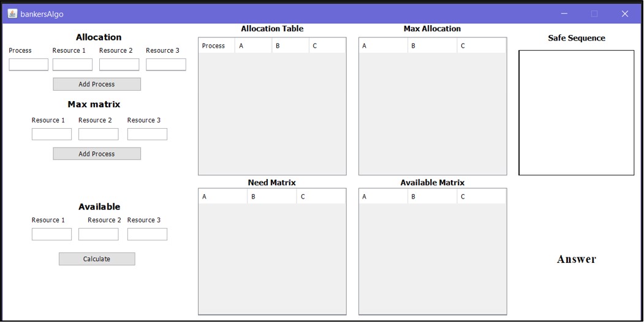Focus the Allocation Resource 2 field
The image size is (644, 323).
tap(119, 64)
